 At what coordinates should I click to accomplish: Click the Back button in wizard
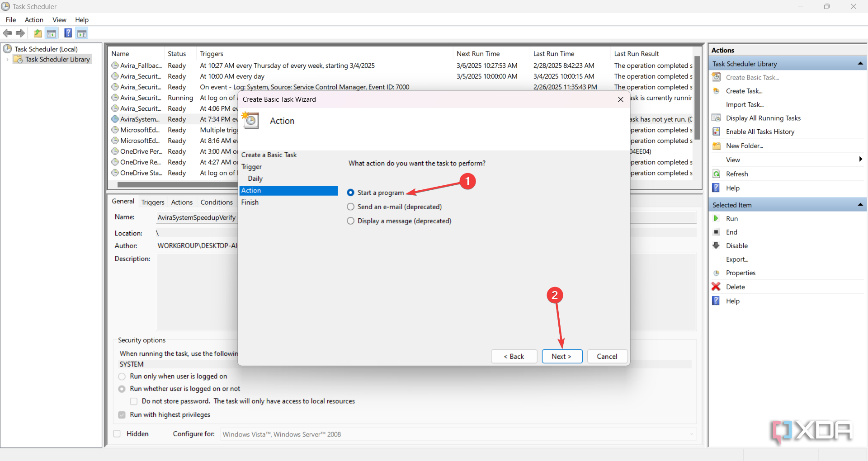[x=514, y=356]
